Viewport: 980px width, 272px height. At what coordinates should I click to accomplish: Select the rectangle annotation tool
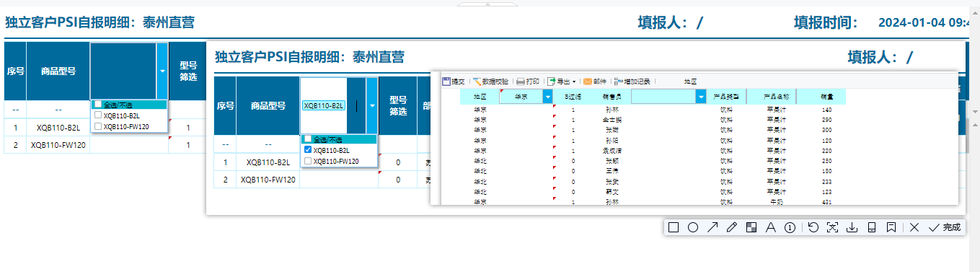coord(674,227)
